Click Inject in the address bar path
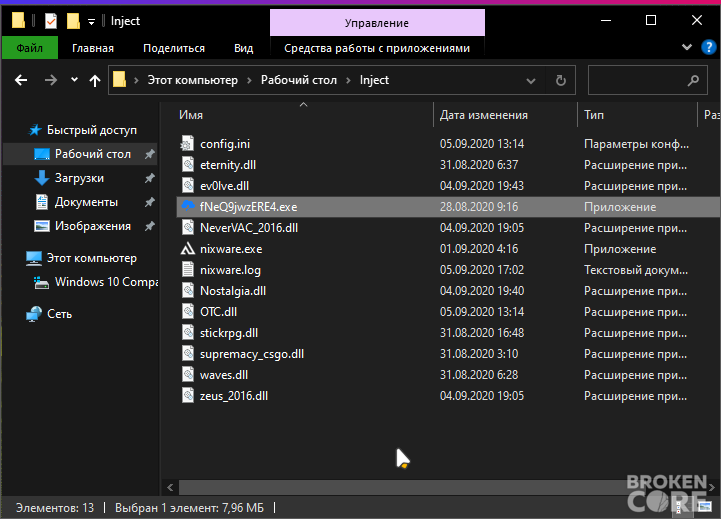Image resolution: width=721 pixels, height=519 pixels. pyautogui.click(x=374, y=80)
